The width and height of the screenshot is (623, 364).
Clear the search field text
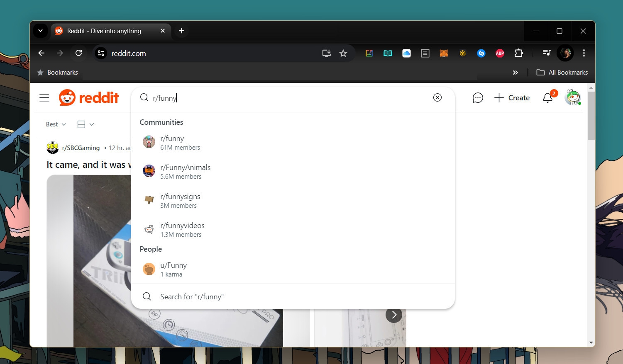click(x=437, y=97)
